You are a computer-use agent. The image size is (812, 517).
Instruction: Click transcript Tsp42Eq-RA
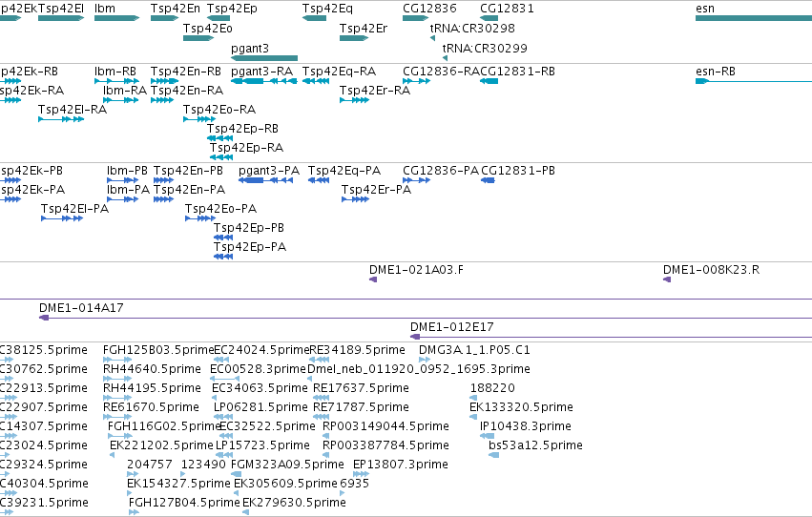tap(316, 81)
